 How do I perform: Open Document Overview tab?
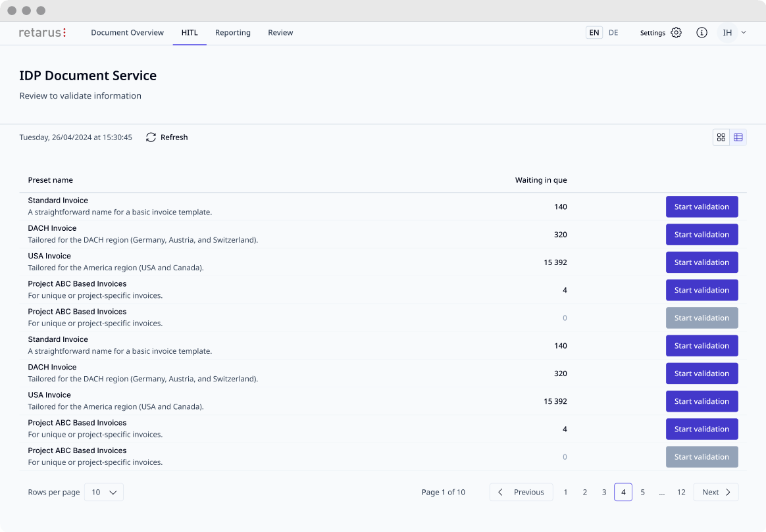click(x=127, y=33)
